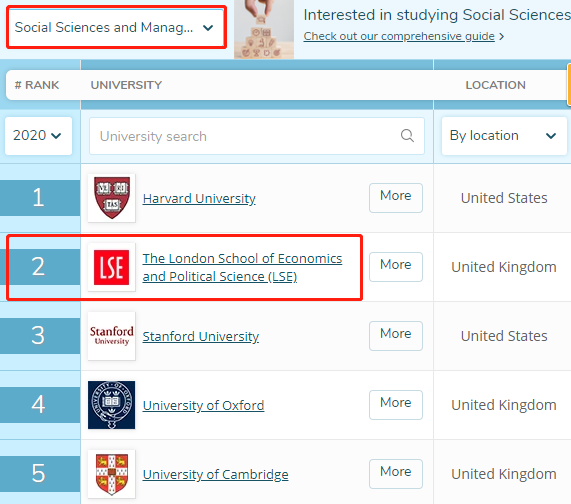Select the UNIVERSITY column header
Image resolution: width=571 pixels, height=504 pixels.
(x=126, y=85)
